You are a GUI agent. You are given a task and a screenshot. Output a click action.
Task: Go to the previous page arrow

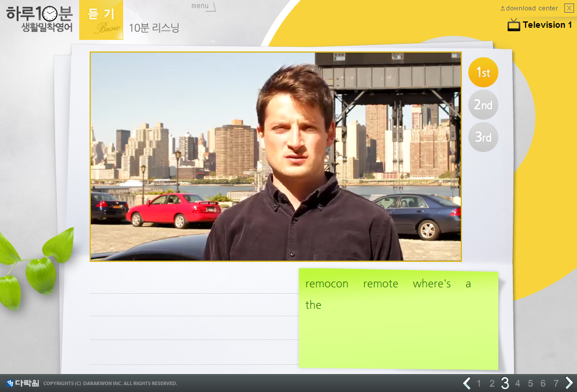467,383
